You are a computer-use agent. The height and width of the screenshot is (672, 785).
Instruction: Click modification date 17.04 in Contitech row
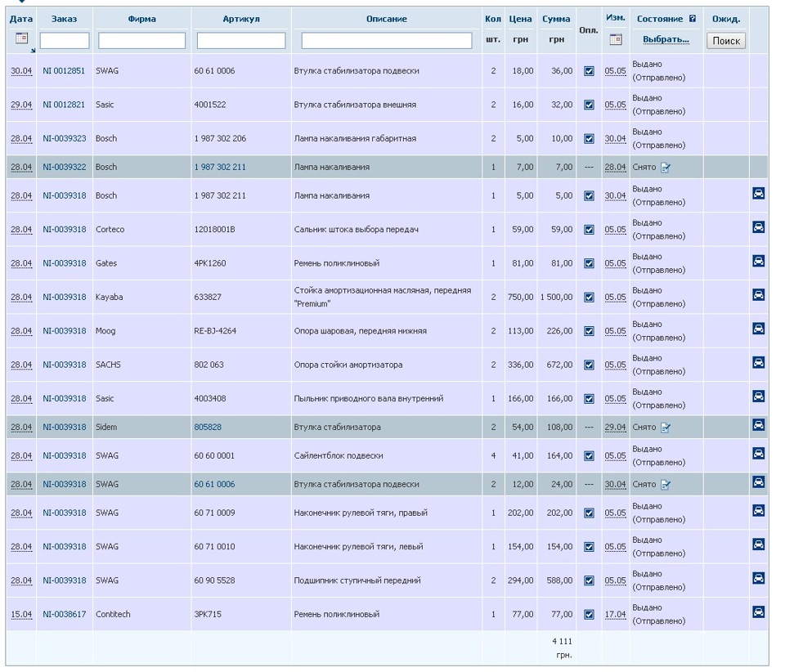615,615
